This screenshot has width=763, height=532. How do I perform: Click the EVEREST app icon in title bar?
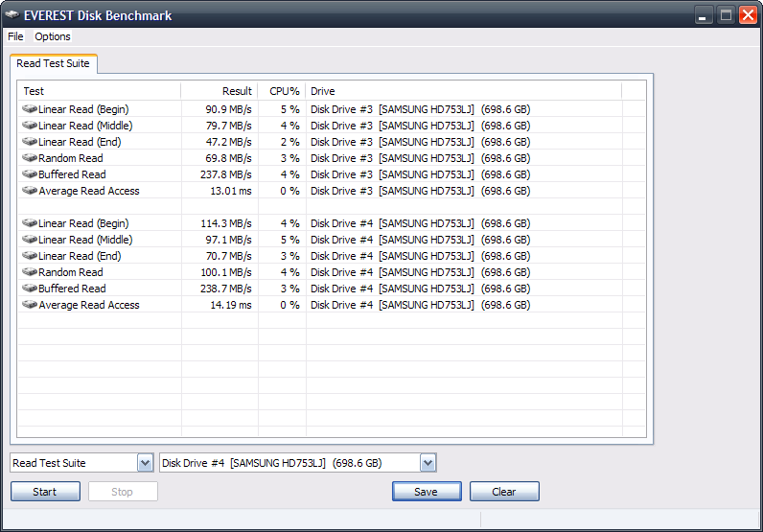[x=12, y=15]
